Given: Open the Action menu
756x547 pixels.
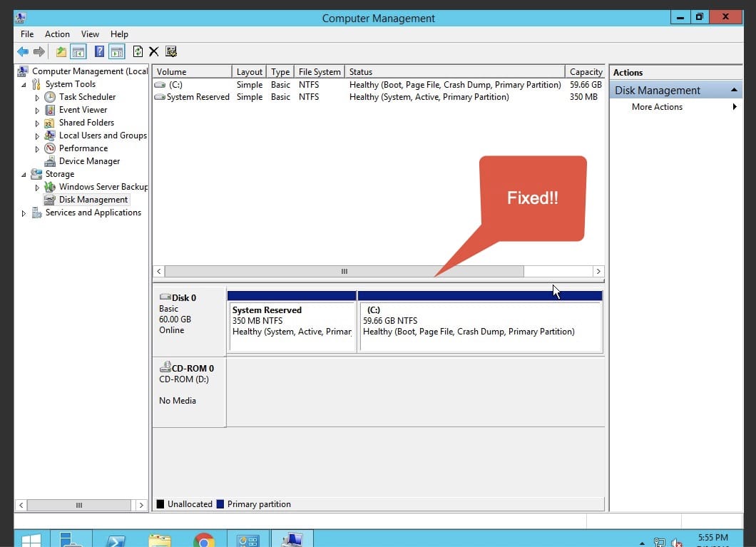Looking at the screenshot, I should click(x=57, y=34).
